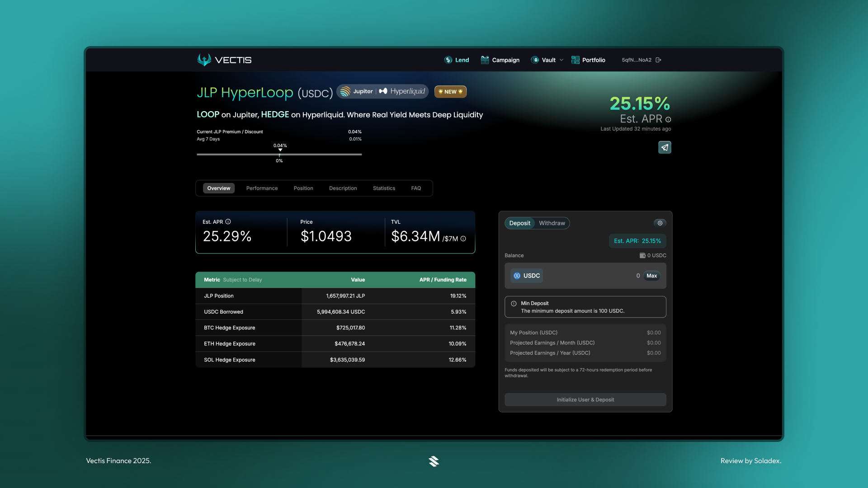Click the wallet logout icon
The image size is (868, 488).
coord(658,60)
